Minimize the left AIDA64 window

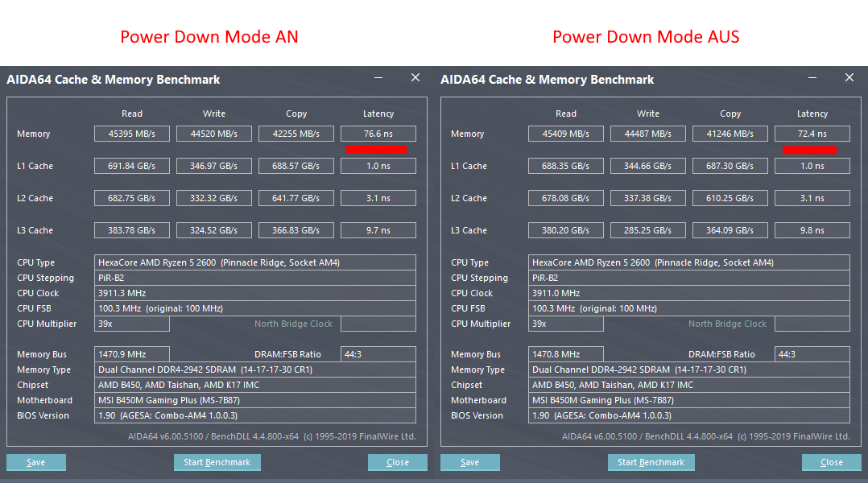pos(378,78)
